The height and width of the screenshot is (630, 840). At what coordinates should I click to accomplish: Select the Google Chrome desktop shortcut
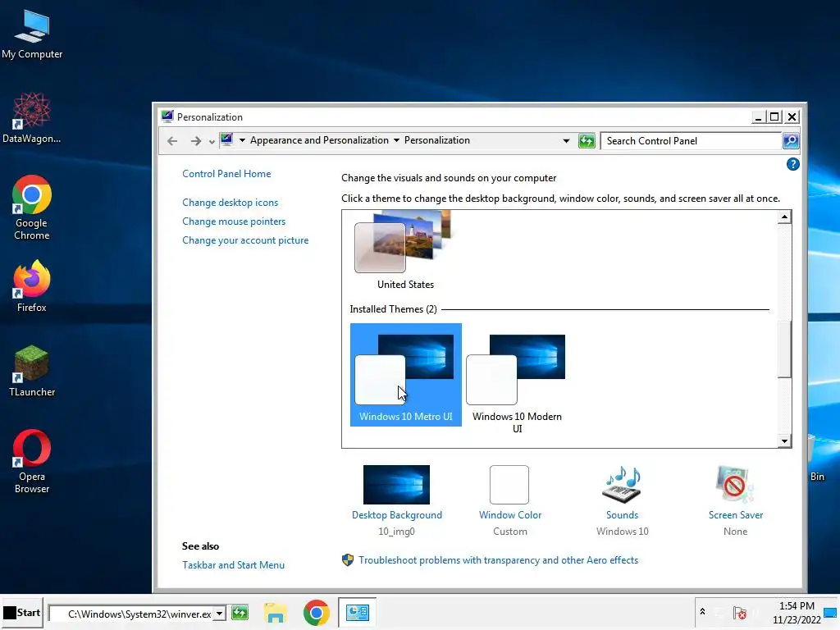(x=32, y=208)
